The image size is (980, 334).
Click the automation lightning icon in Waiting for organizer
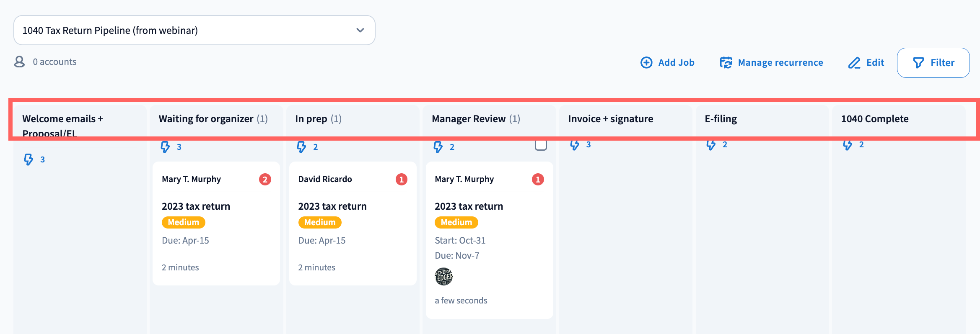coord(165,147)
